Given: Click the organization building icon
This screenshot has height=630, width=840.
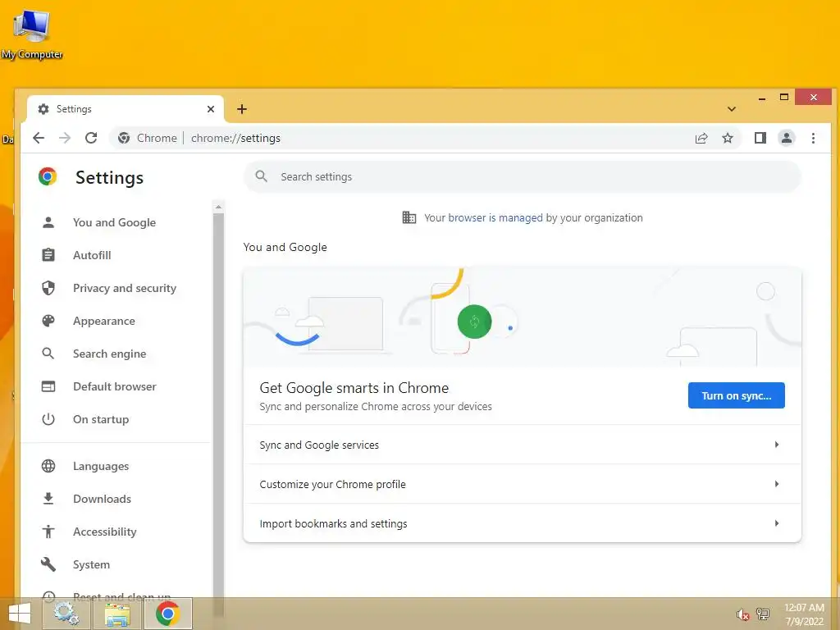Looking at the screenshot, I should tap(409, 217).
